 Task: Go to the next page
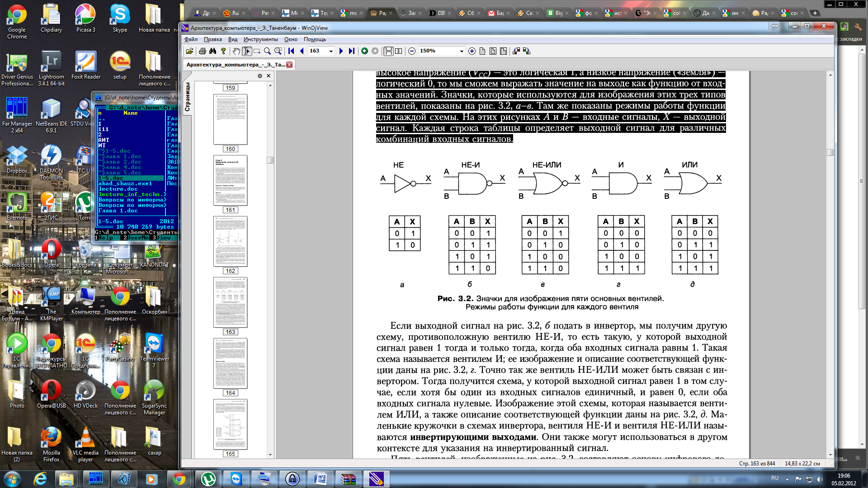pos(341,51)
